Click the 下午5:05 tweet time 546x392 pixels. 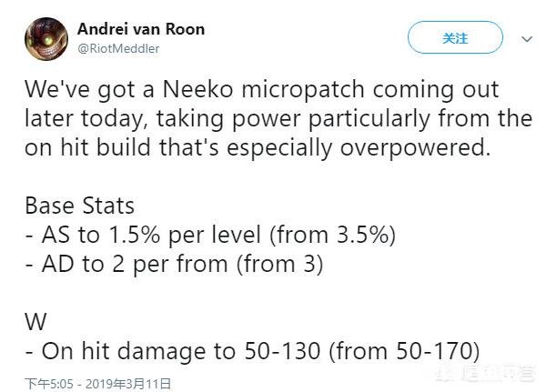click(47, 384)
